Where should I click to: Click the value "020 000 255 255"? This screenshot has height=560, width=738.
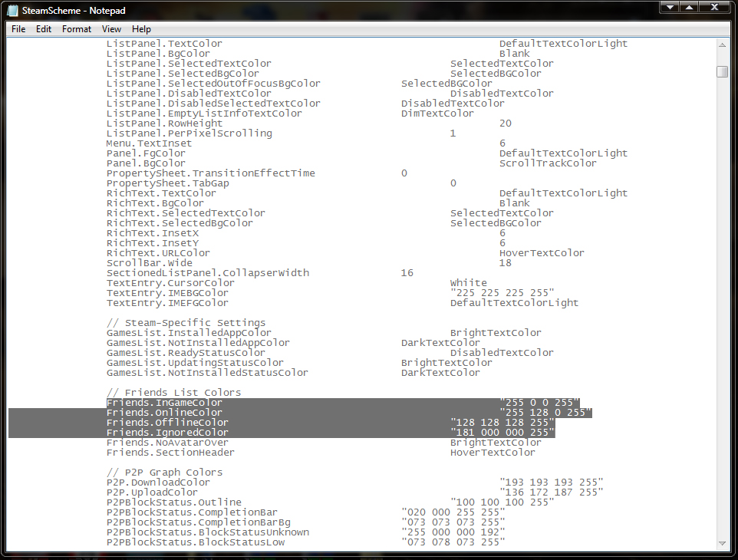click(453, 512)
